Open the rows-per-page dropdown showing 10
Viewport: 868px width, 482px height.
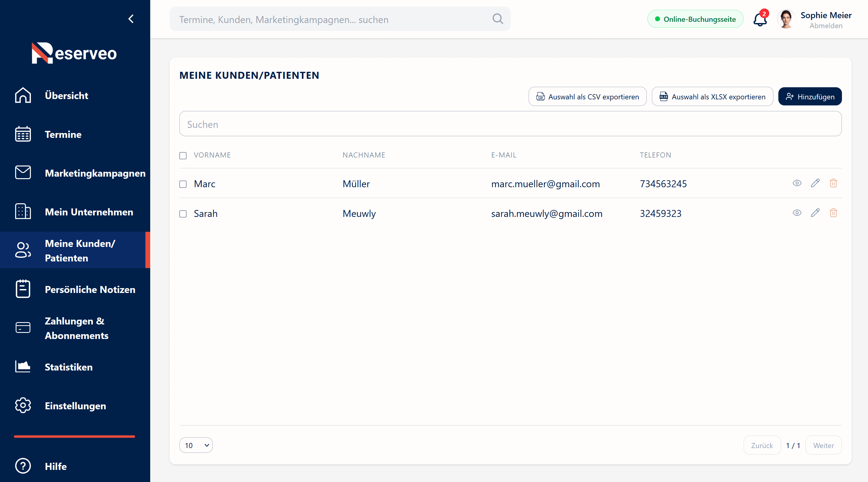pyautogui.click(x=196, y=445)
